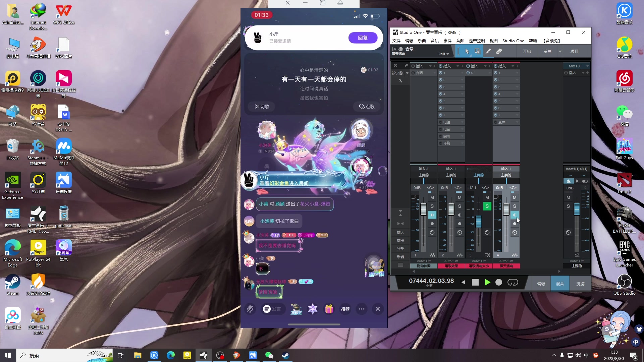
Task: Tap the microphone mute icon in the phone app
Action: click(x=250, y=309)
